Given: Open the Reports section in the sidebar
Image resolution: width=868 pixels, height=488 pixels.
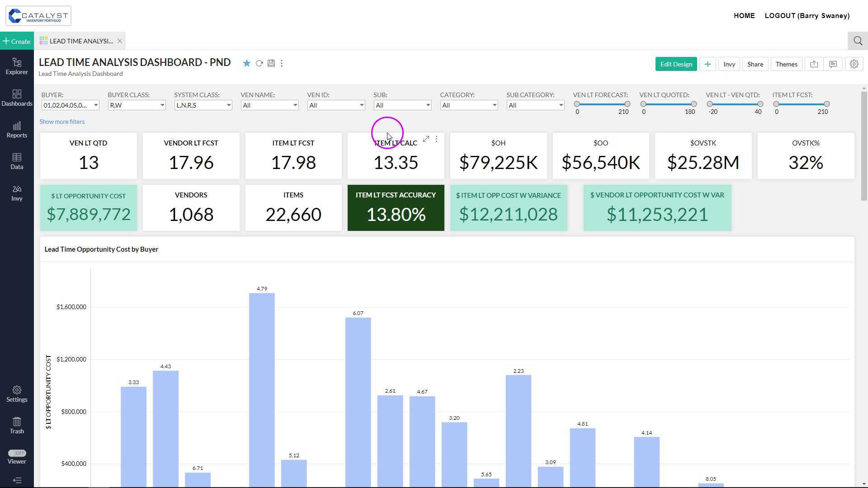Looking at the screenshot, I should [x=17, y=129].
